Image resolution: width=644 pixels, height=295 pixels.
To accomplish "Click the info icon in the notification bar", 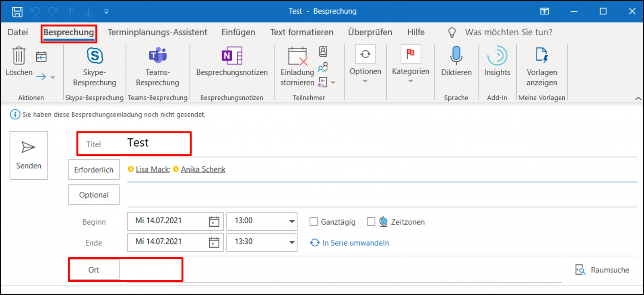I will [x=15, y=115].
